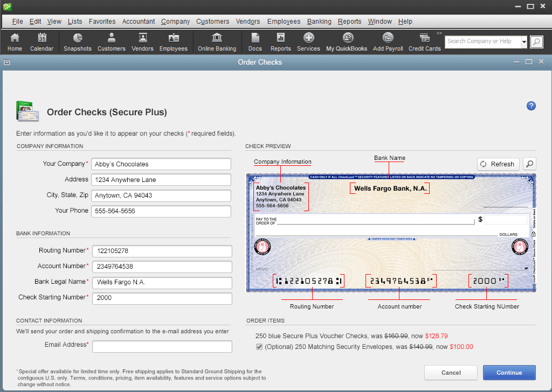Click the $100.00 envelope price text

pyautogui.click(x=461, y=347)
